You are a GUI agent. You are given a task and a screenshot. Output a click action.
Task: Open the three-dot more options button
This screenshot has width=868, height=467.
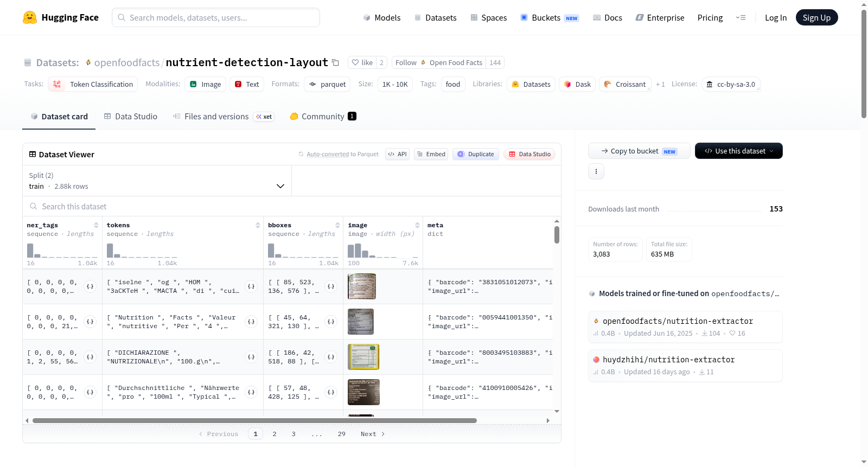click(x=596, y=171)
